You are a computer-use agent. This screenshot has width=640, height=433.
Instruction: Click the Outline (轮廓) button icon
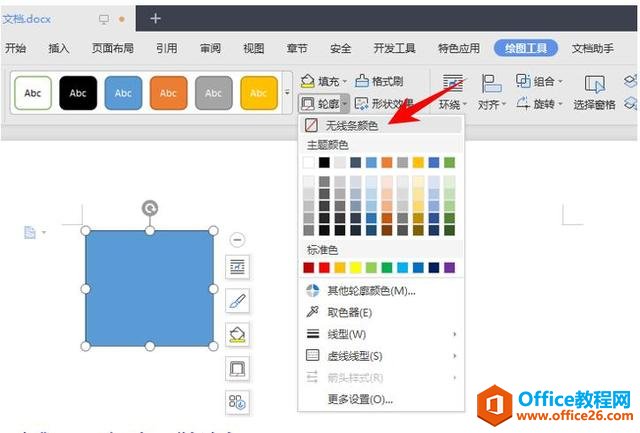coord(307,104)
